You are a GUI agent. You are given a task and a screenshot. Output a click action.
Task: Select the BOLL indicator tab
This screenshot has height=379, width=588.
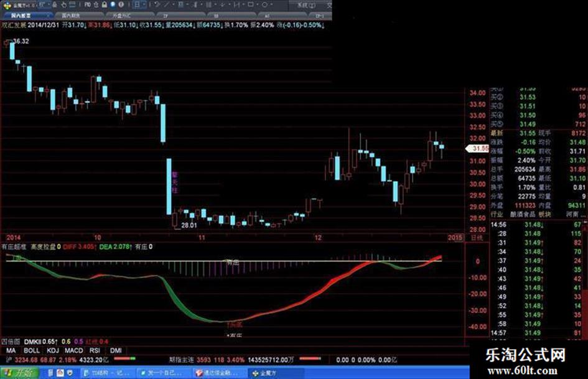(32, 350)
